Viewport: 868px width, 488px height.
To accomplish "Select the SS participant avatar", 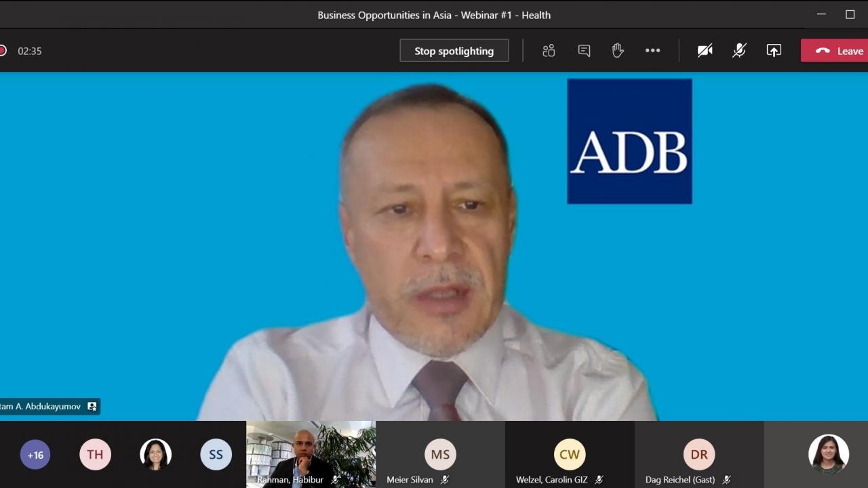I will click(216, 455).
